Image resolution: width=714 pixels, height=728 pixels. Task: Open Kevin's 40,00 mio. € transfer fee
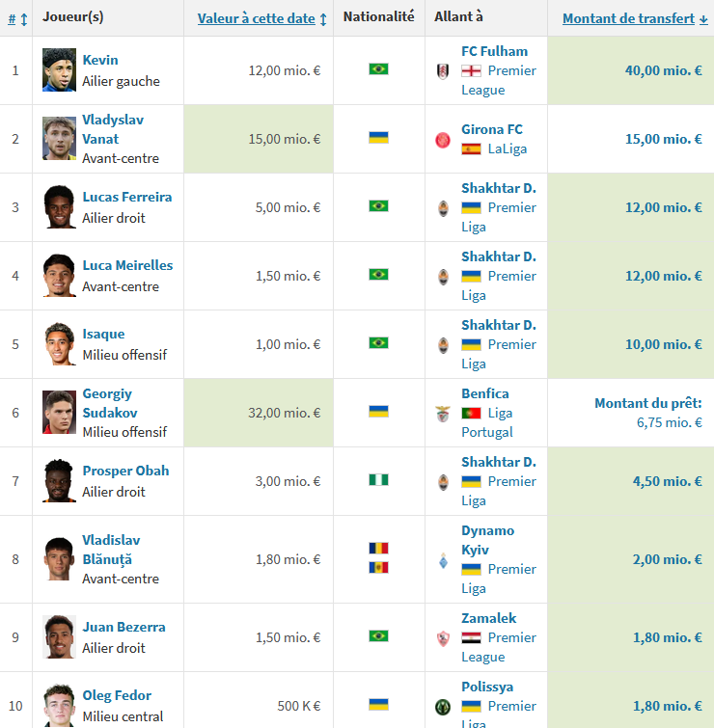click(x=664, y=70)
